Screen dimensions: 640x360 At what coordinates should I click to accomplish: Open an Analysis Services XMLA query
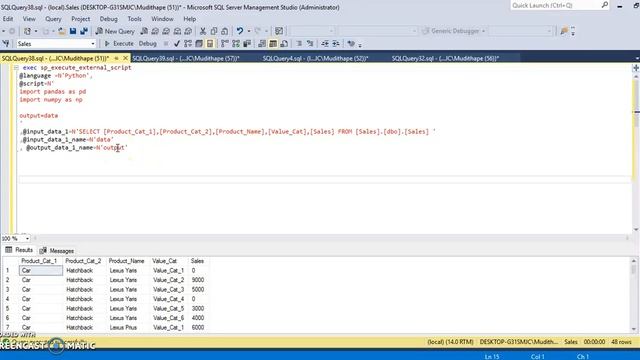pos(177,31)
